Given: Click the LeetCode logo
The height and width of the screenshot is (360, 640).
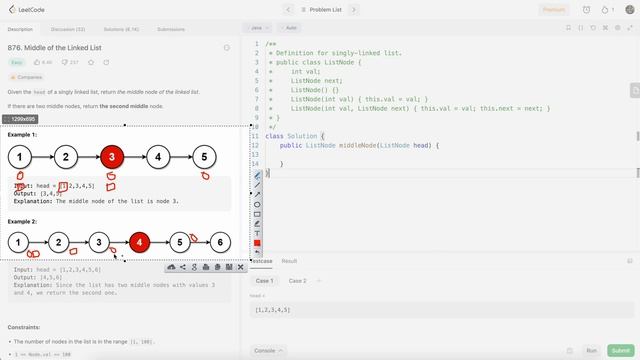Looking at the screenshot, I should pos(27,9).
